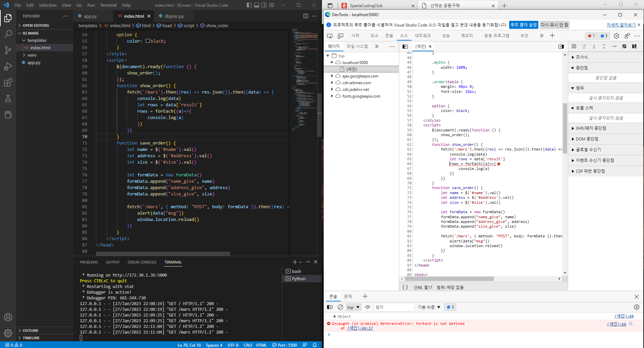Switch to the app.py editor tab
Viewport: 644px width, 348px height.
(x=90, y=16)
